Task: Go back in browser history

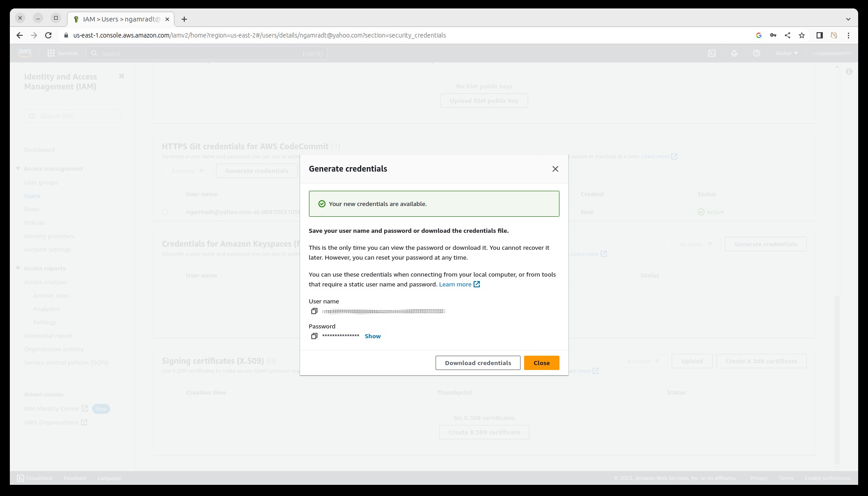Action: click(20, 35)
